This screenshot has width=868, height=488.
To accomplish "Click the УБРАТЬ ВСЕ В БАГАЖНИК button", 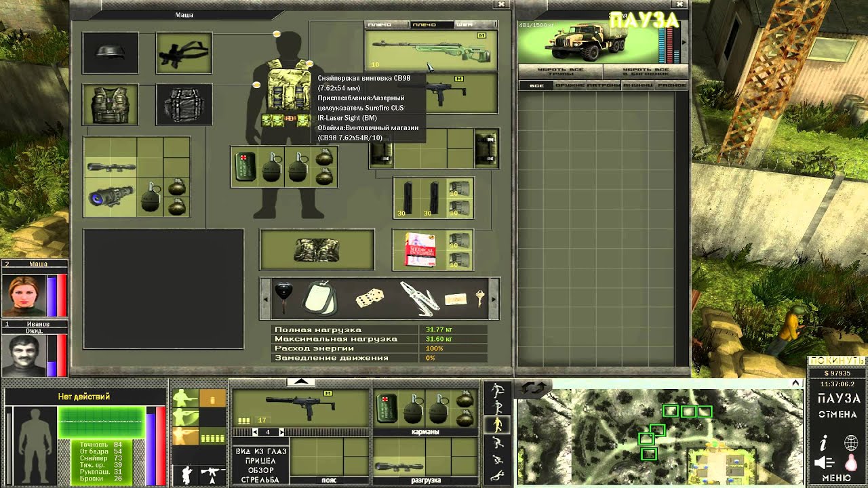I will (x=646, y=72).
